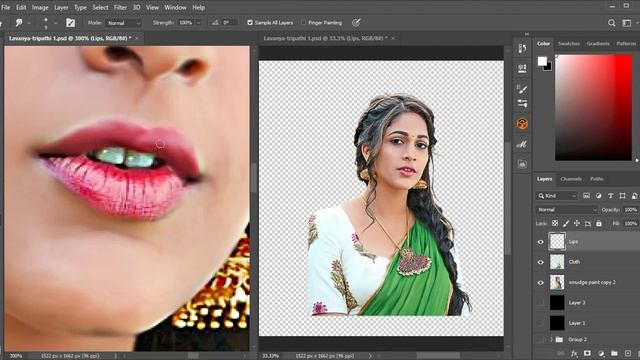Expand the collapsed panel dock
The height and width of the screenshot is (360, 640).
pos(527,34)
